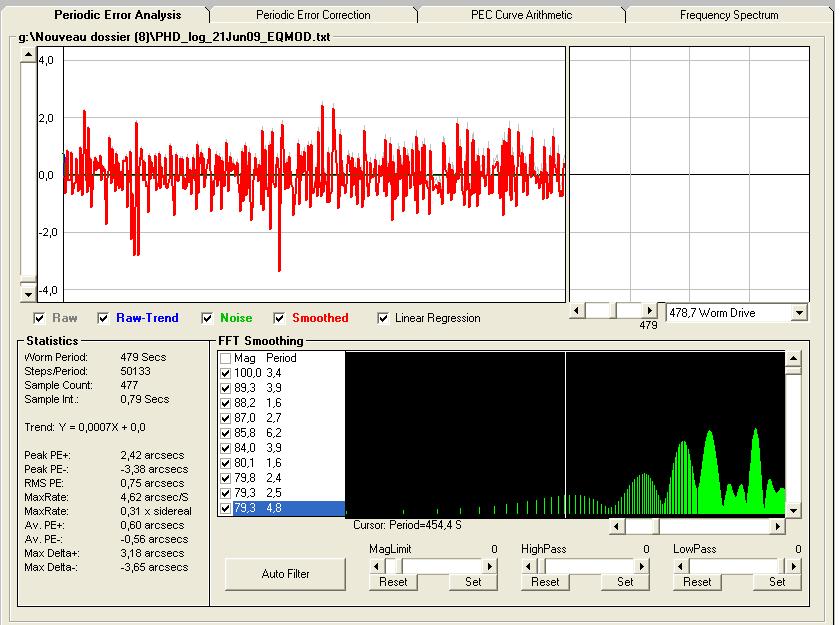Uncheck FFT row 85,8 period 6,2

click(x=226, y=433)
